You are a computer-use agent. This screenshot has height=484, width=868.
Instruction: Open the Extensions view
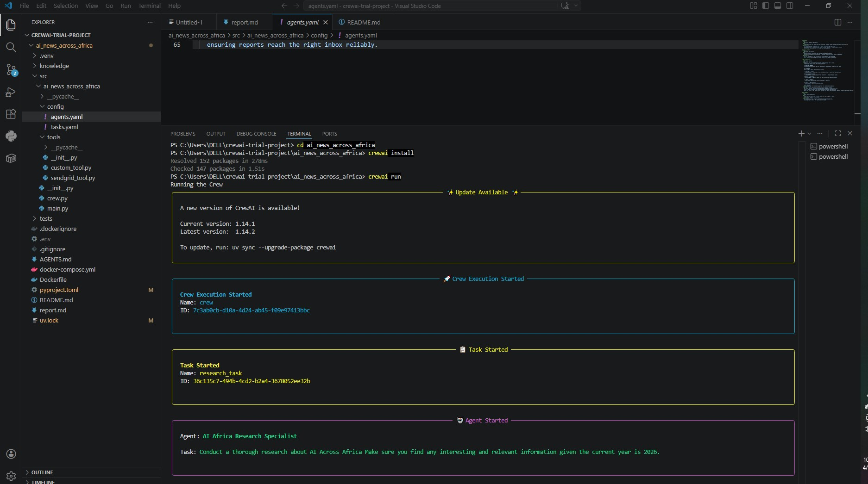pos(11,114)
